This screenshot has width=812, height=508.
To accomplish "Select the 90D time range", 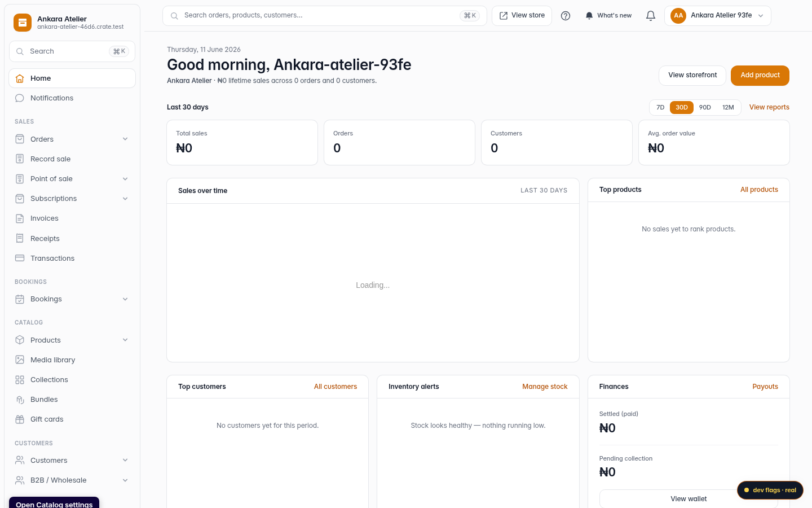I will (705, 107).
